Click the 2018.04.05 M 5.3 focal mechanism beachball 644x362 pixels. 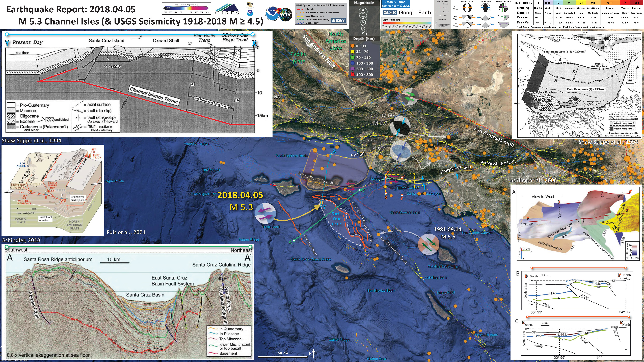click(265, 214)
